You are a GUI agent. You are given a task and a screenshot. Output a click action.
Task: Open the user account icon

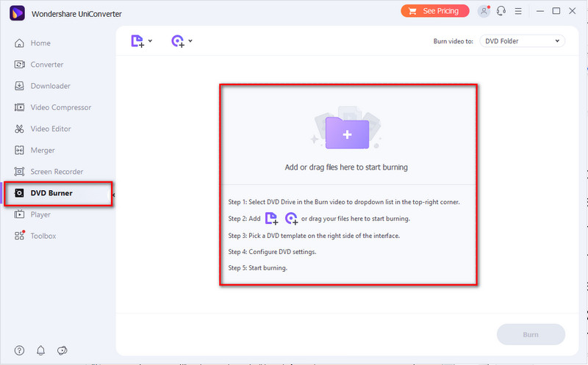pyautogui.click(x=483, y=11)
